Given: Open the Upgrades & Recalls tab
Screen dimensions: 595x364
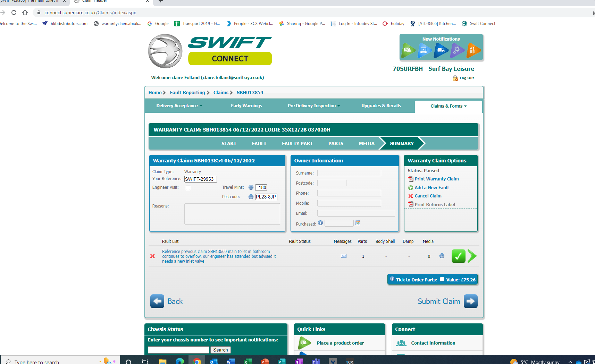Looking at the screenshot, I should (x=381, y=106).
